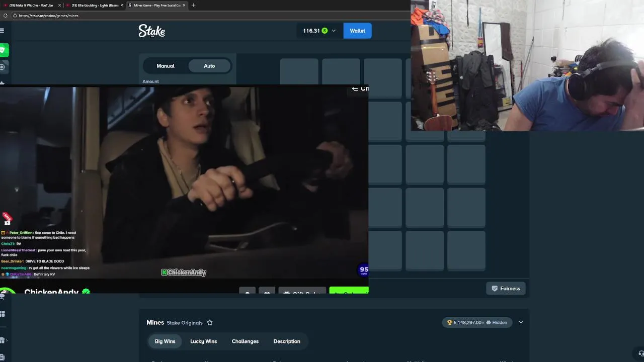Select the green casino cards sidebar icon
The width and height of the screenshot is (644, 362).
3,50
